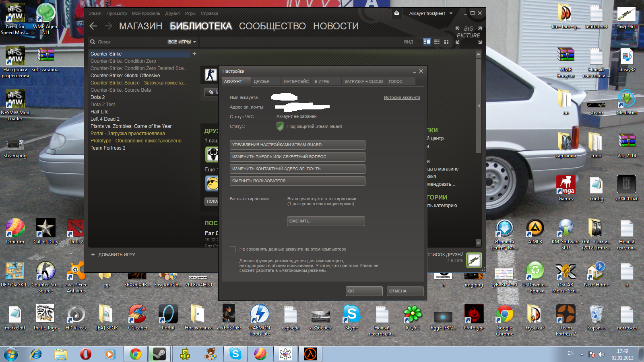Viewport: 644px width, 362px height.
Task: Open the Dota 2 desktop shortcut
Action: 76,231
